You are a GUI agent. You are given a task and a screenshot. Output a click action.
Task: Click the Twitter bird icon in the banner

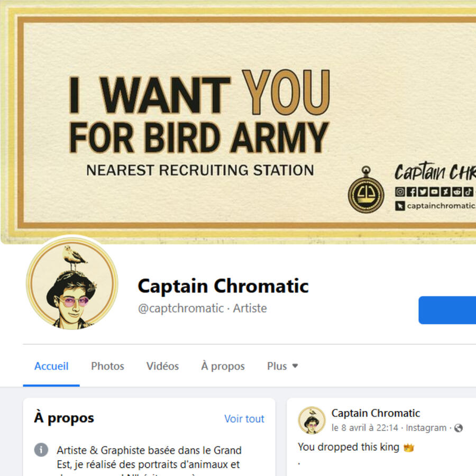click(x=423, y=192)
